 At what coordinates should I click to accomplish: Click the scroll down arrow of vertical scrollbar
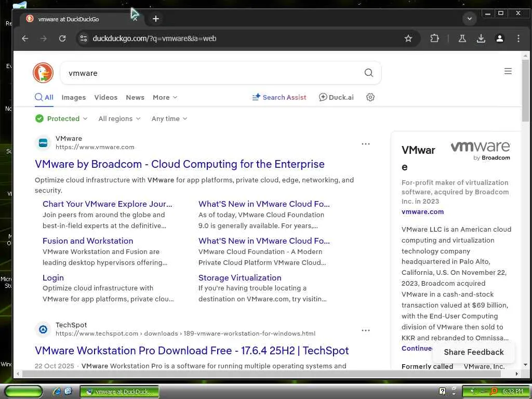pyautogui.click(x=525, y=365)
